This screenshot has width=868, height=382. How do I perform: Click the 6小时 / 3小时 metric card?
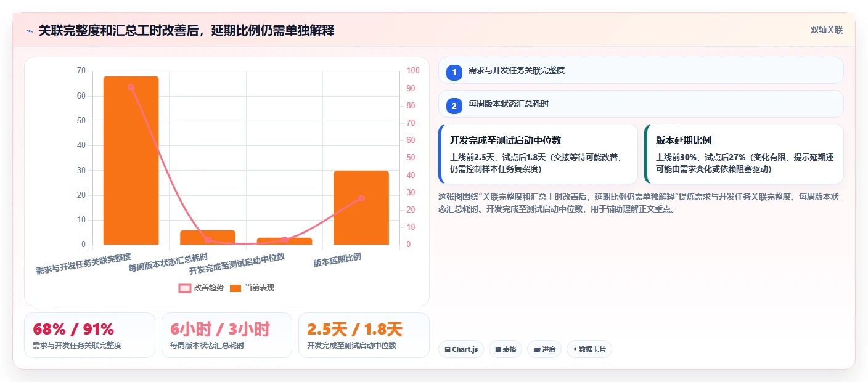(x=226, y=335)
